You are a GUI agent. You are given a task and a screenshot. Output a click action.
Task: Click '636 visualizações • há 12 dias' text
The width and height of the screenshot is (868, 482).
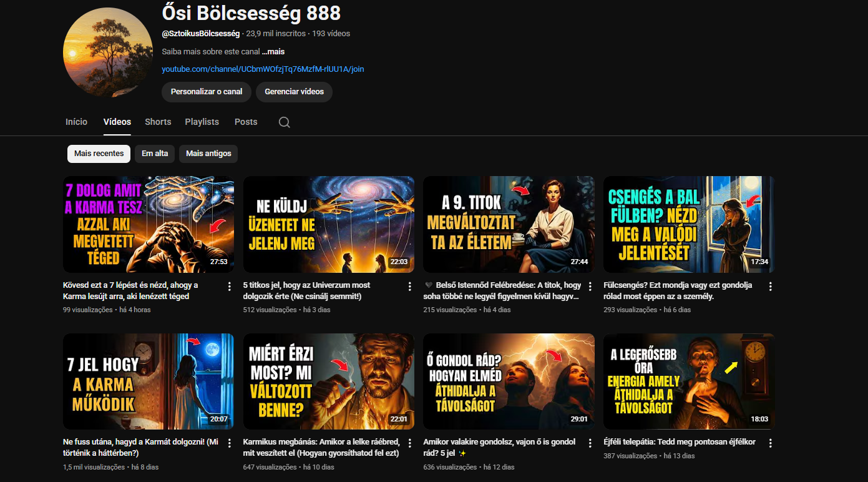pyautogui.click(x=469, y=467)
